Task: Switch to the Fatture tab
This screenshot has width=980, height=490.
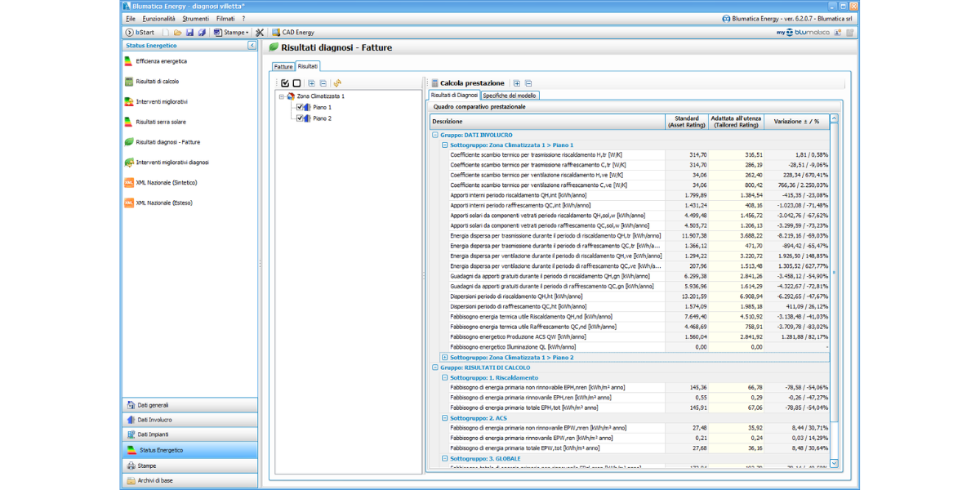Action: coord(283,66)
